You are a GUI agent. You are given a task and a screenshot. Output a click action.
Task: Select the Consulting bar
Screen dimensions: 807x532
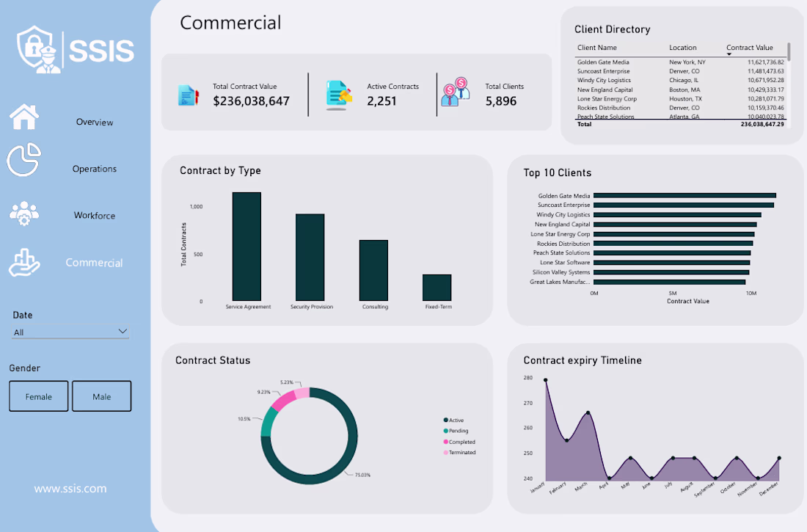pos(373,270)
